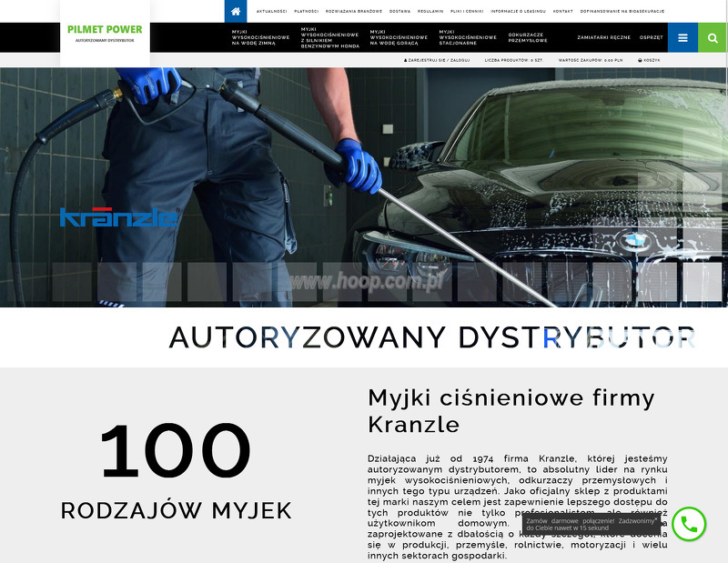Image resolution: width=728 pixels, height=563 pixels.
Task: Open Informacje o leasingu page
Action: [x=518, y=11]
